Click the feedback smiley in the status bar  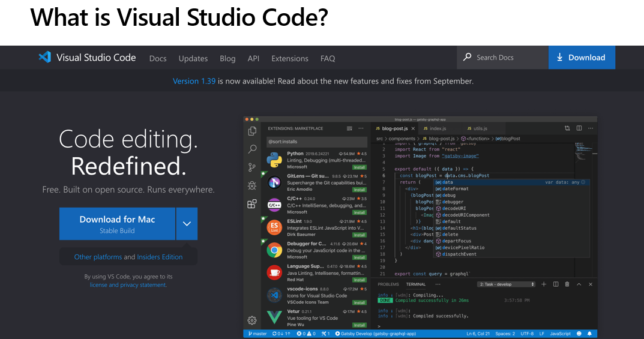pos(579,334)
